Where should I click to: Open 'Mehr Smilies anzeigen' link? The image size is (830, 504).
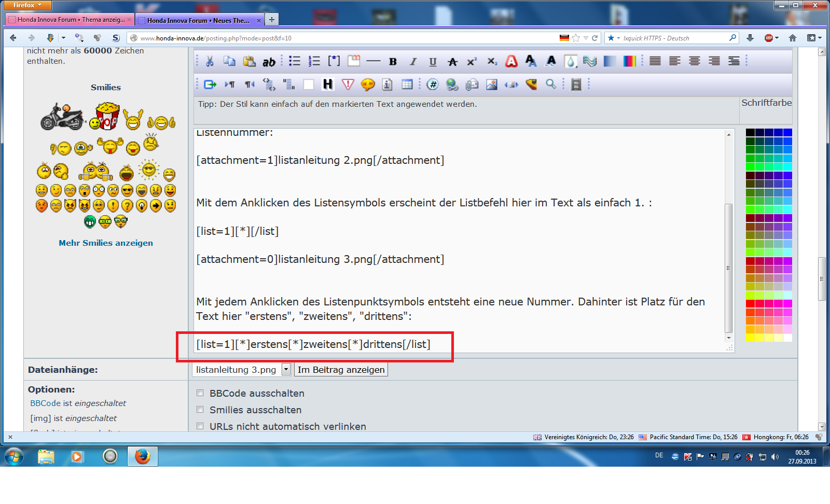point(106,243)
